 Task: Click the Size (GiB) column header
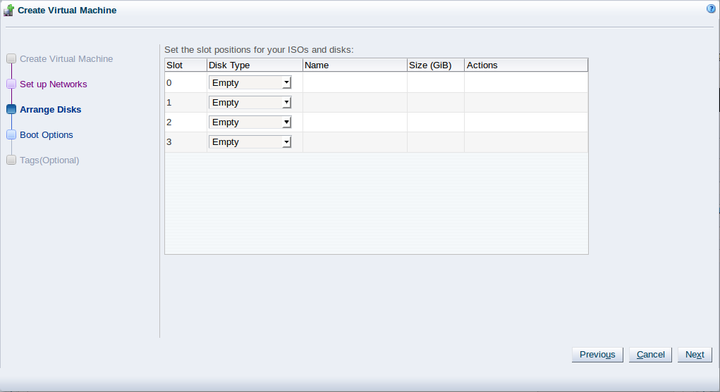pos(435,65)
